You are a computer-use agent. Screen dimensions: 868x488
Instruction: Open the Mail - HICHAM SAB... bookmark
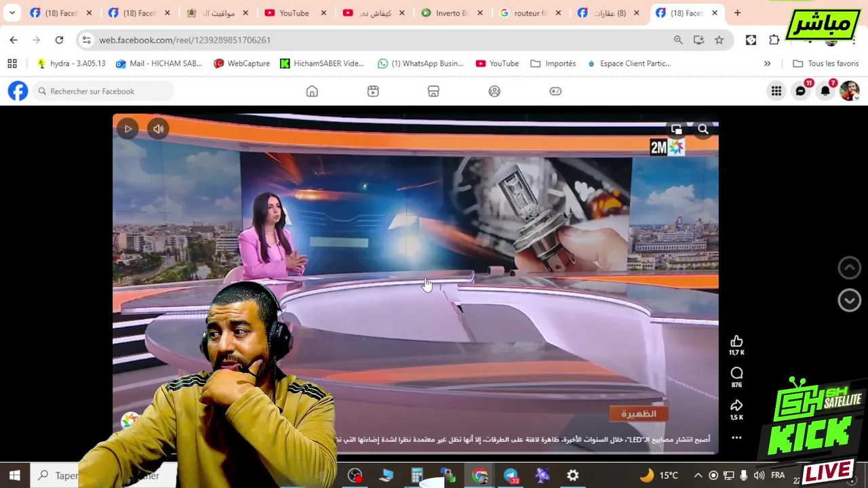point(159,63)
